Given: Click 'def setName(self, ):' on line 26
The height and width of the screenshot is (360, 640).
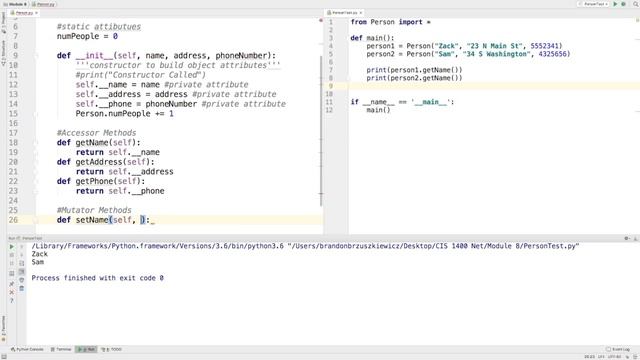Looking at the screenshot, I should pyautogui.click(x=103, y=220).
